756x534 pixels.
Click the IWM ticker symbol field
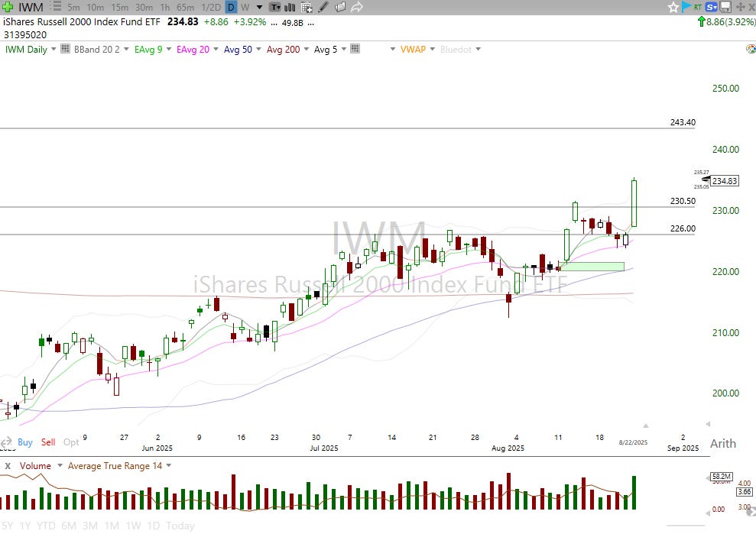click(31, 7)
